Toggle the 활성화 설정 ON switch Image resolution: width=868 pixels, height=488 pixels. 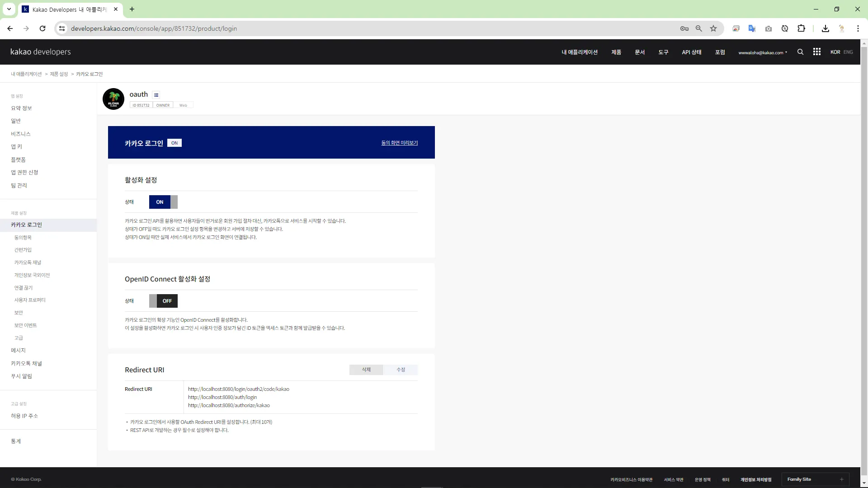[x=163, y=202]
